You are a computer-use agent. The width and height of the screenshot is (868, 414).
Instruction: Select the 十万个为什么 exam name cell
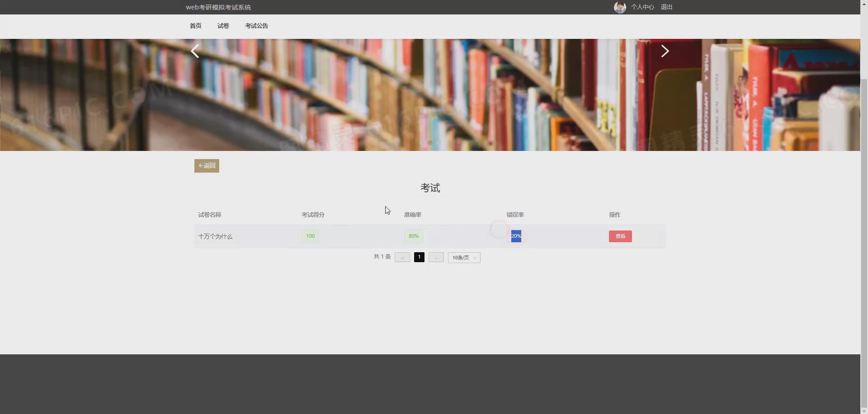tap(215, 236)
